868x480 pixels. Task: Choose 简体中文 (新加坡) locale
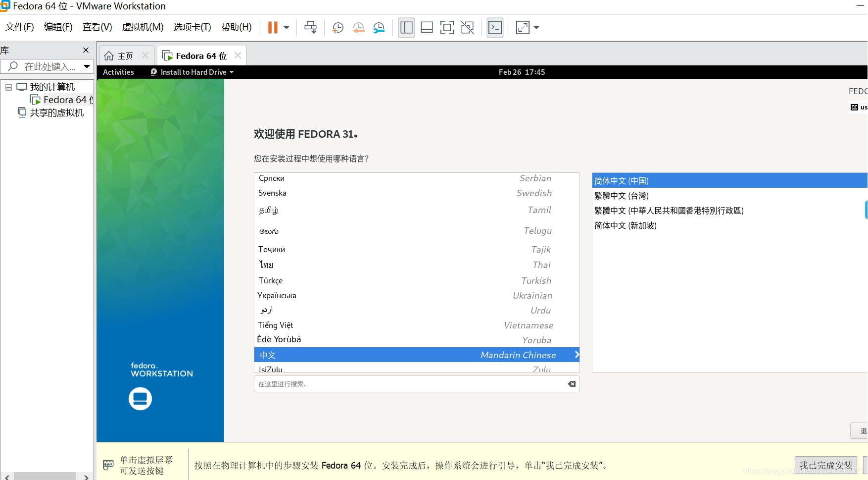coord(730,225)
